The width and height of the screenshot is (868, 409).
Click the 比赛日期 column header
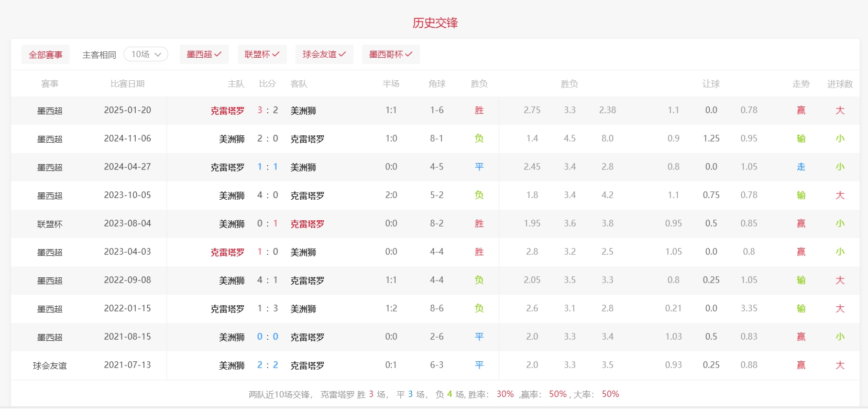(x=127, y=84)
